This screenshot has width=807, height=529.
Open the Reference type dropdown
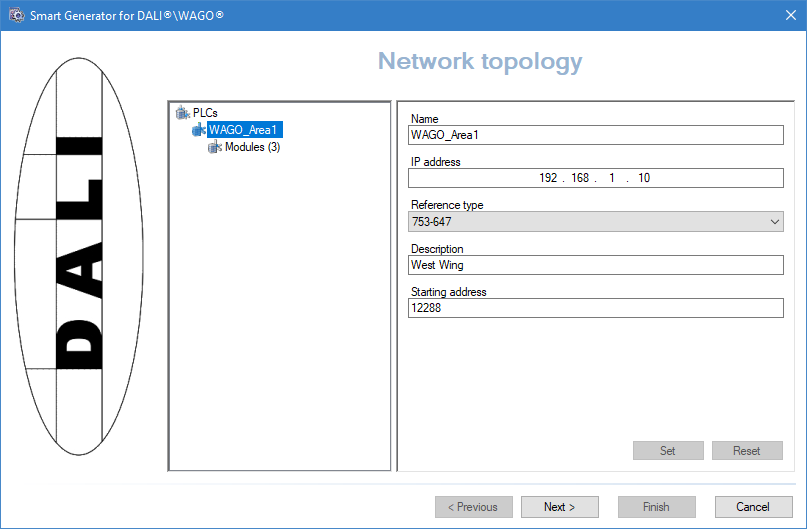pos(595,222)
